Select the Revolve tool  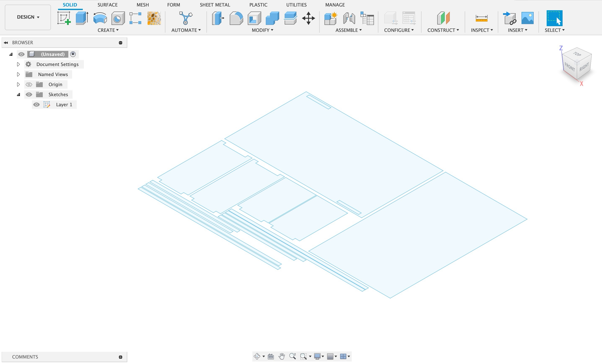pos(100,18)
